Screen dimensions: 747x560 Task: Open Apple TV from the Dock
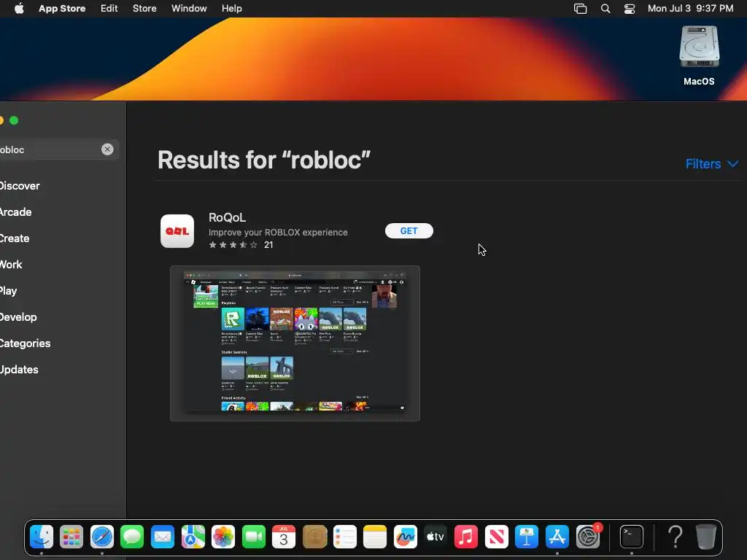[436, 537]
